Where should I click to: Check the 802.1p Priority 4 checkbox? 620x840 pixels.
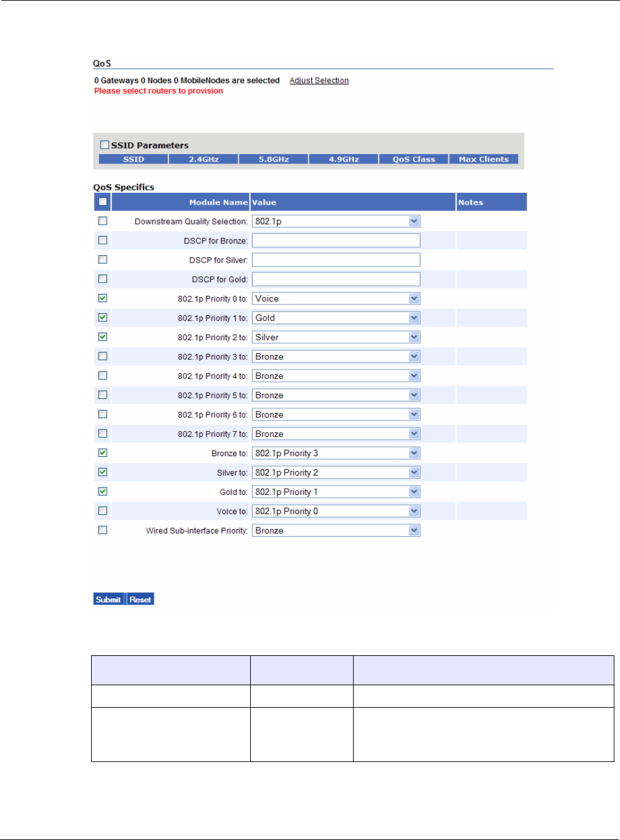102,376
